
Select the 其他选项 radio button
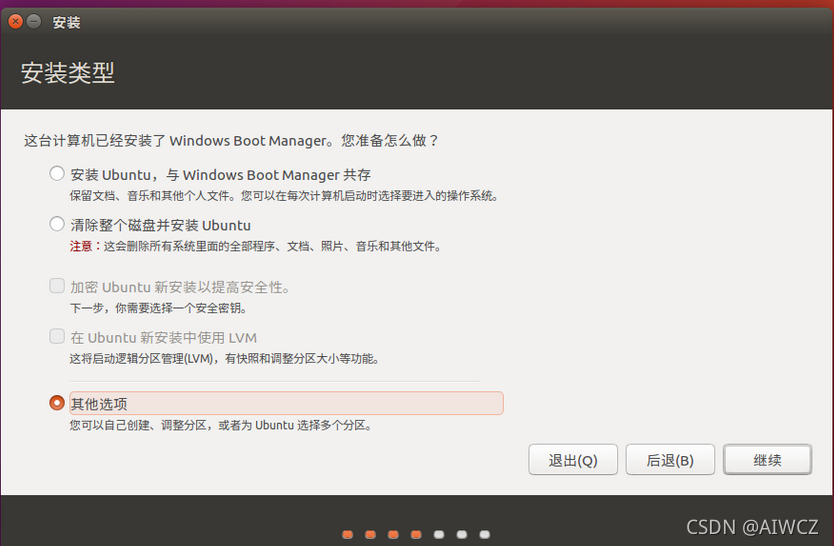[57, 403]
